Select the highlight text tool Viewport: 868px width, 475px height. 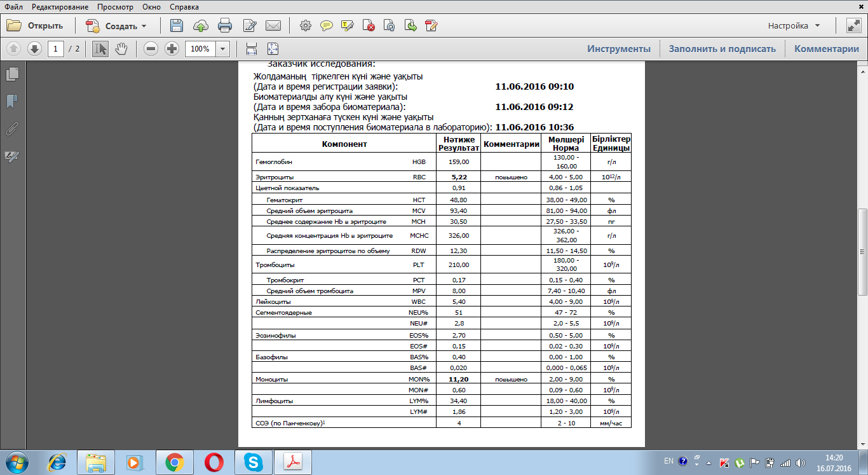pos(347,26)
